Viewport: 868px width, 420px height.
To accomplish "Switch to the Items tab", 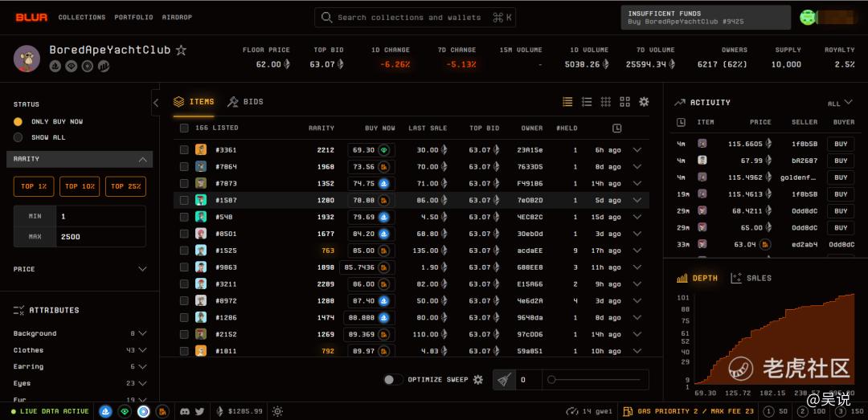I will click(x=194, y=102).
